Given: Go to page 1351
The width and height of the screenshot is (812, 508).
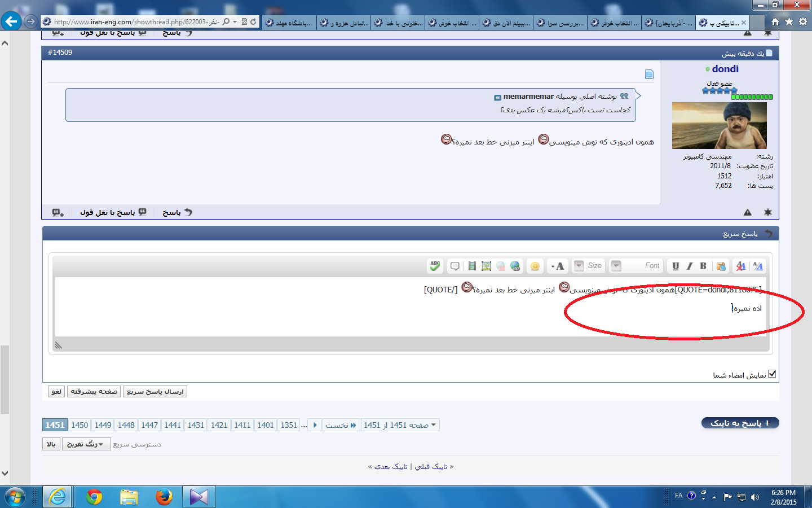Looking at the screenshot, I should [x=289, y=425].
